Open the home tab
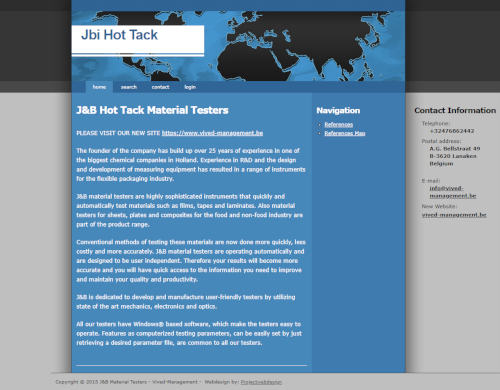This screenshot has height=390, width=500. click(99, 87)
